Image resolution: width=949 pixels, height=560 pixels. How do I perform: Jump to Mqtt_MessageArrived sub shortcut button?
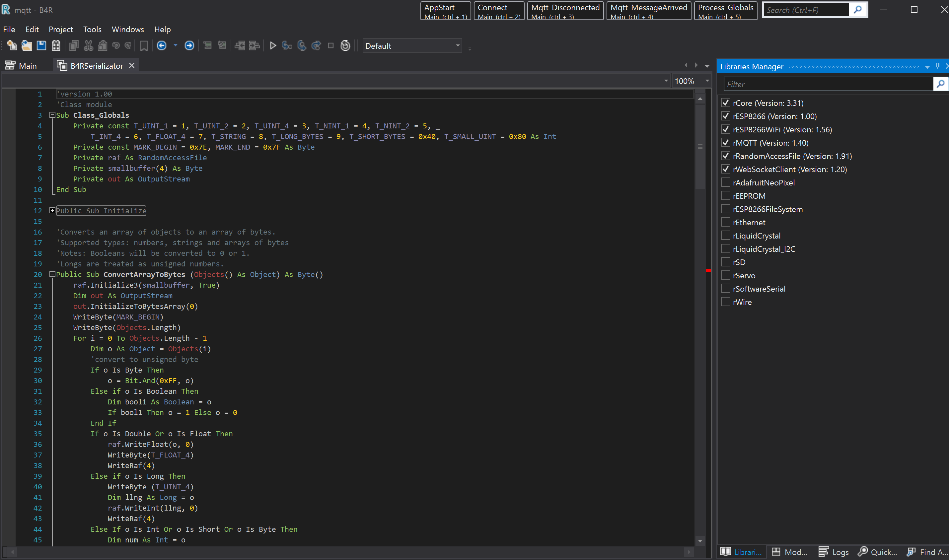(x=648, y=11)
